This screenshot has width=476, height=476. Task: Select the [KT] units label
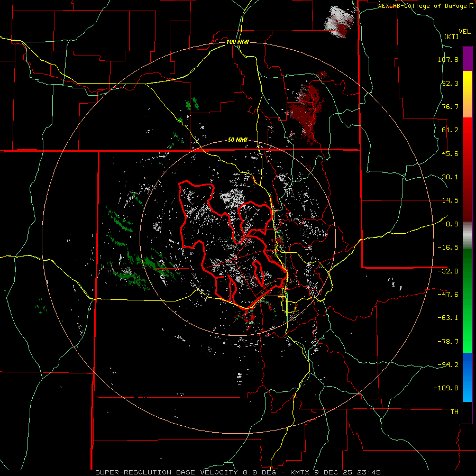point(451,36)
